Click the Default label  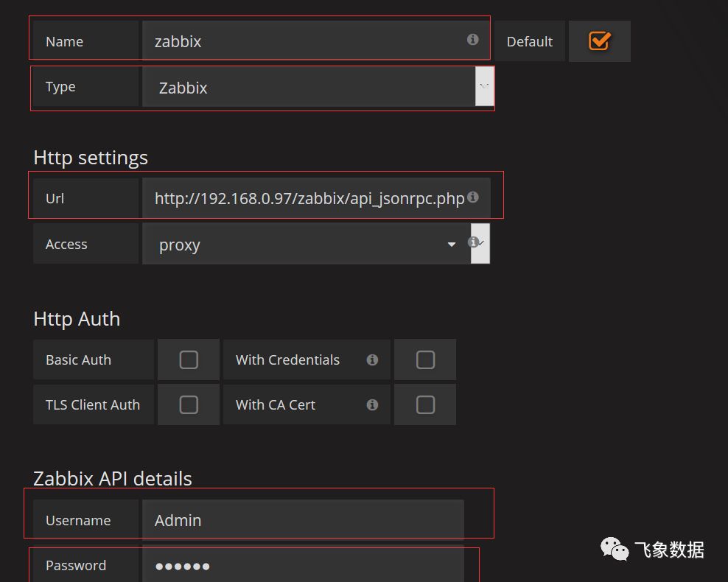[x=529, y=41]
